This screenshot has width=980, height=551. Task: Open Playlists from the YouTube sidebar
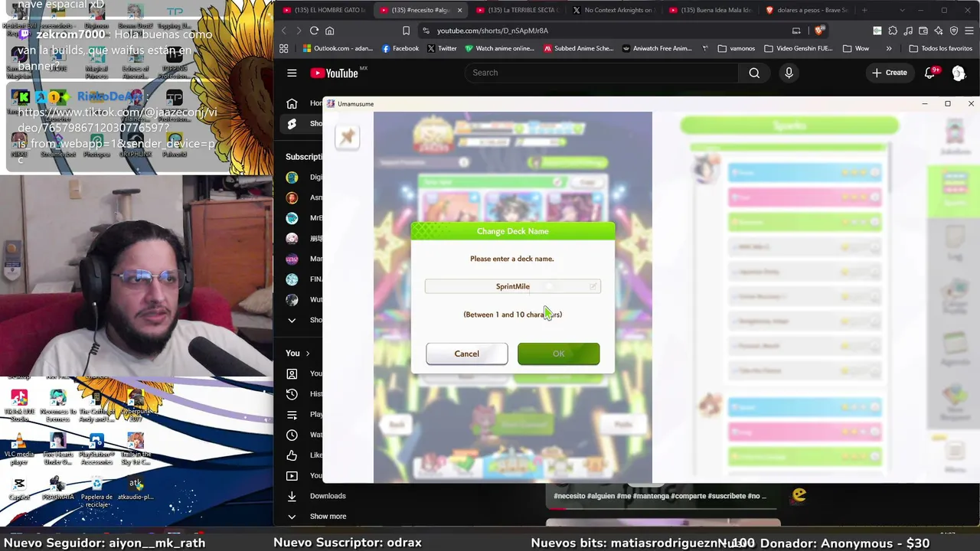coord(304,415)
